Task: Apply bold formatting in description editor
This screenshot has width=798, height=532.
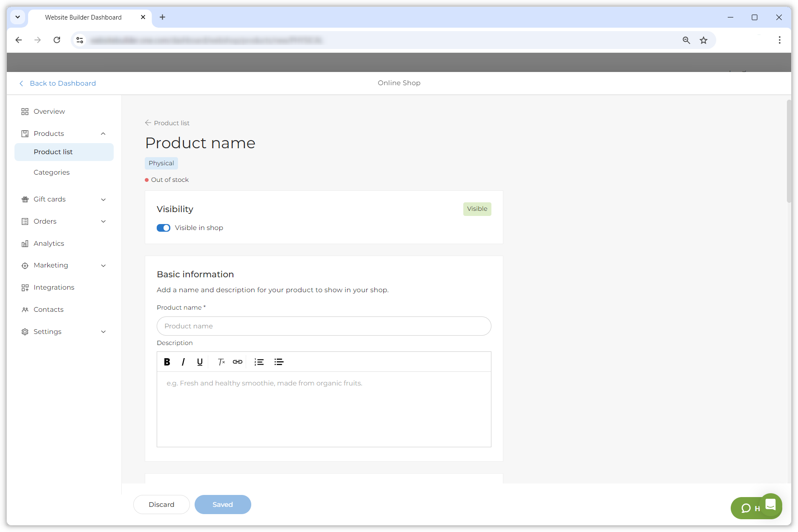Action: [x=167, y=362]
